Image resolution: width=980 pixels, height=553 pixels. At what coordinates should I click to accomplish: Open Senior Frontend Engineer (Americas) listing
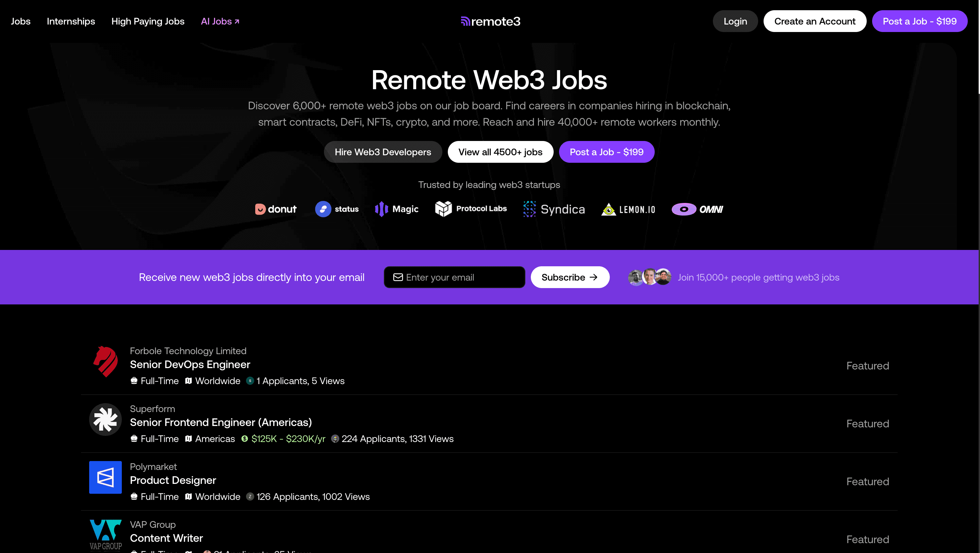pos(221,423)
